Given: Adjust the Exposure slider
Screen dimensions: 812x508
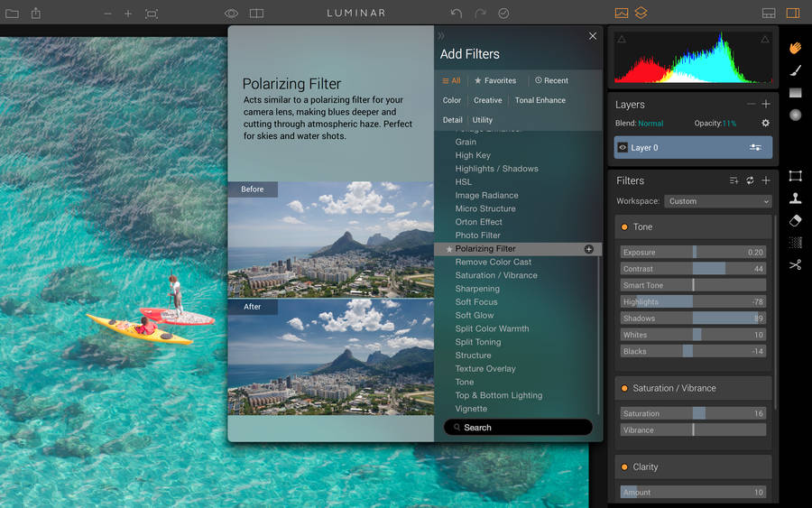Looking at the screenshot, I should click(x=693, y=252).
